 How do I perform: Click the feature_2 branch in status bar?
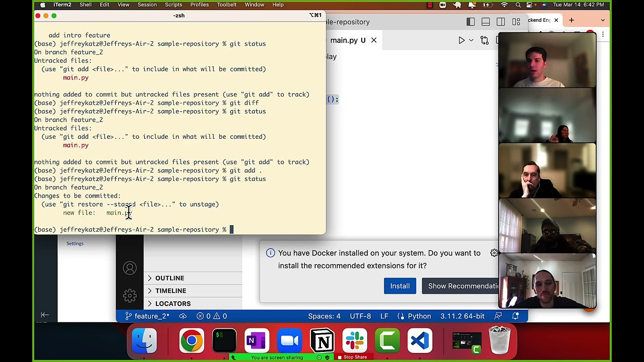pos(146,316)
